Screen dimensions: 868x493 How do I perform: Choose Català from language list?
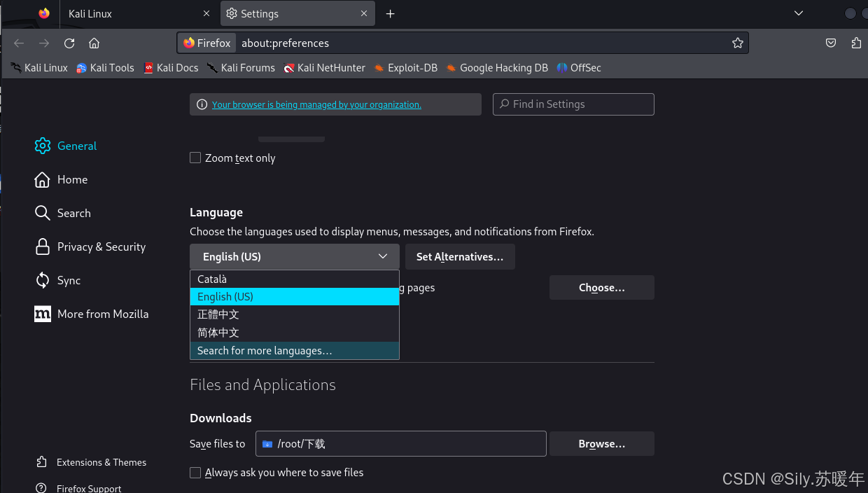tap(295, 279)
